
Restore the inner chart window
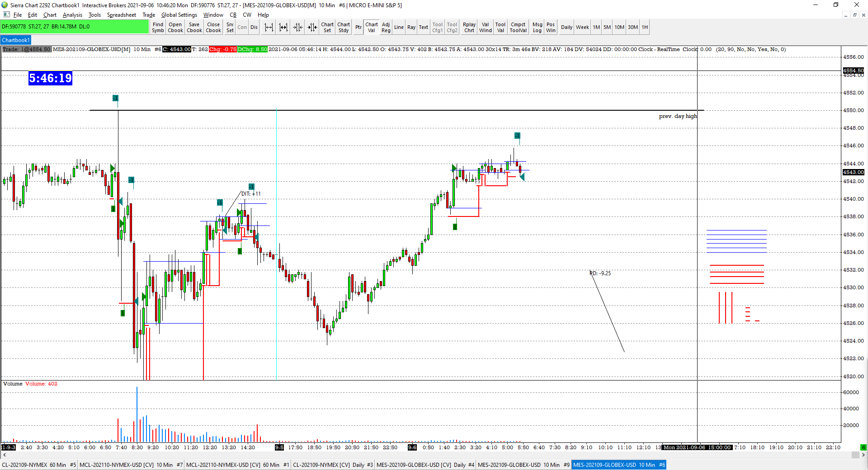[x=854, y=15]
